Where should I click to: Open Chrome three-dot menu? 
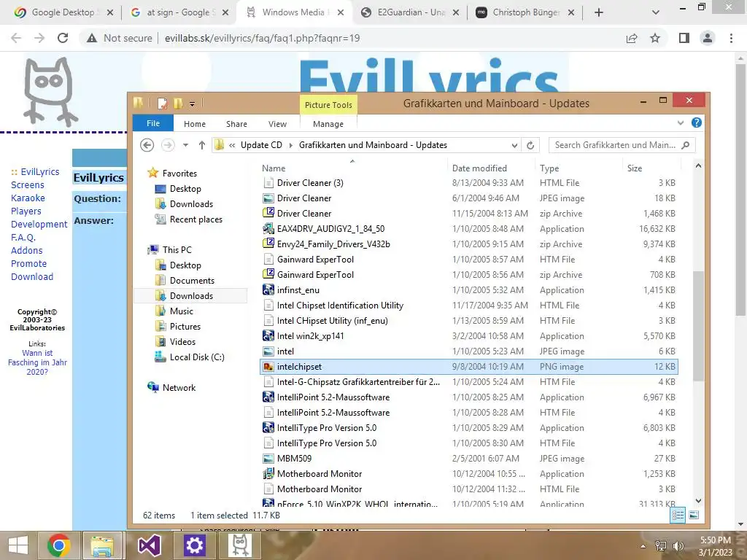coord(731,38)
